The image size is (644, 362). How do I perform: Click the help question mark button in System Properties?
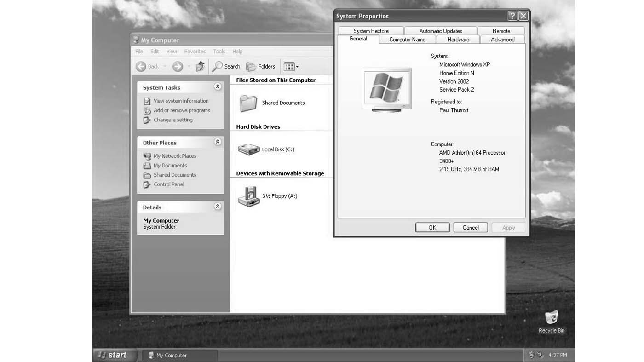(512, 16)
